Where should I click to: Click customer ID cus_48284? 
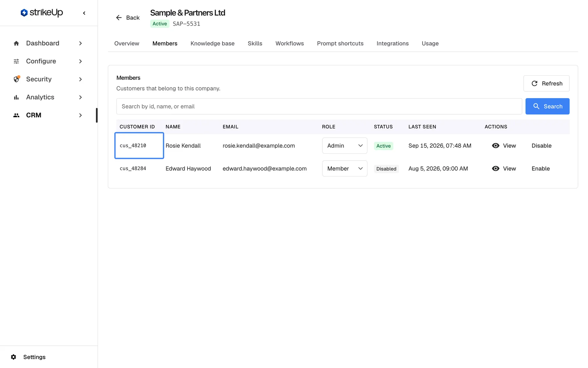(133, 168)
